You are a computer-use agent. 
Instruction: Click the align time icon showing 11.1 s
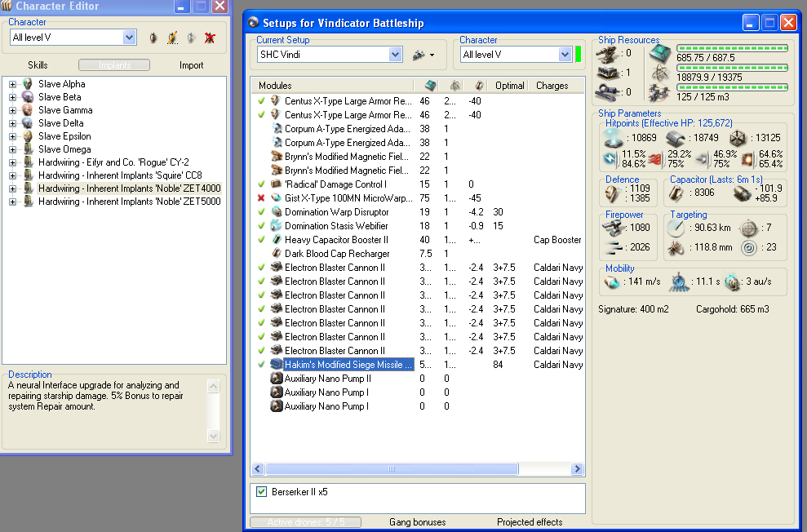coord(680,282)
